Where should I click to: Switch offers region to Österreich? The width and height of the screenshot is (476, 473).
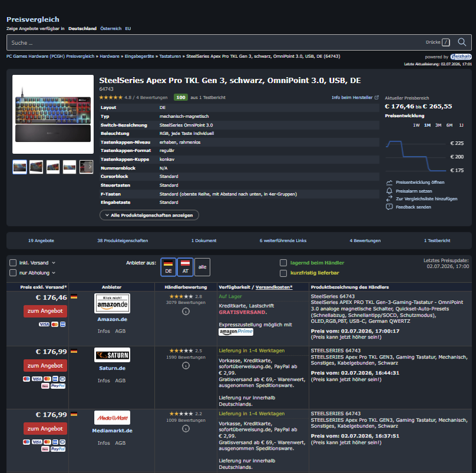111,29
